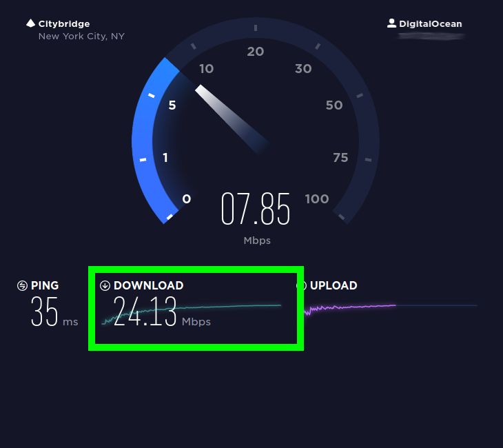
Task: Click the speedometer needle
Action: (232, 119)
